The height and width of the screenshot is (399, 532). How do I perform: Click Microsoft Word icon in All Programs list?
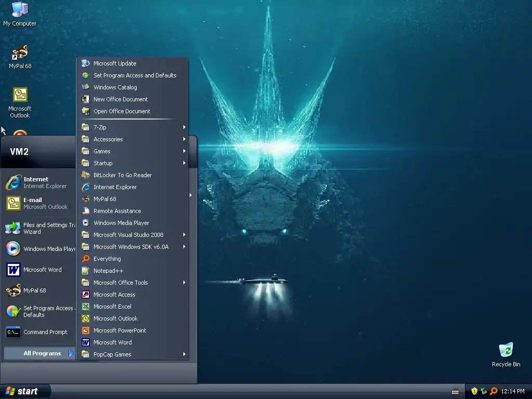[x=86, y=342]
